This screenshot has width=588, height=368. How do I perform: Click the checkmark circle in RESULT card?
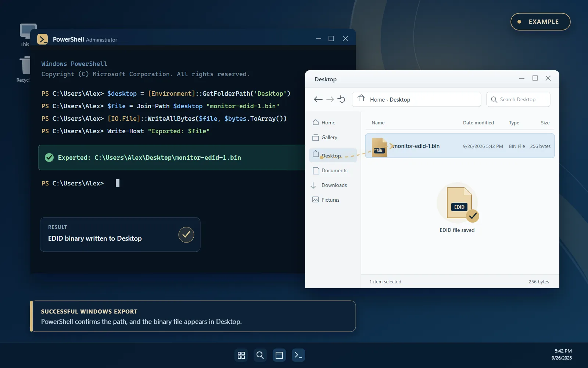[186, 235]
